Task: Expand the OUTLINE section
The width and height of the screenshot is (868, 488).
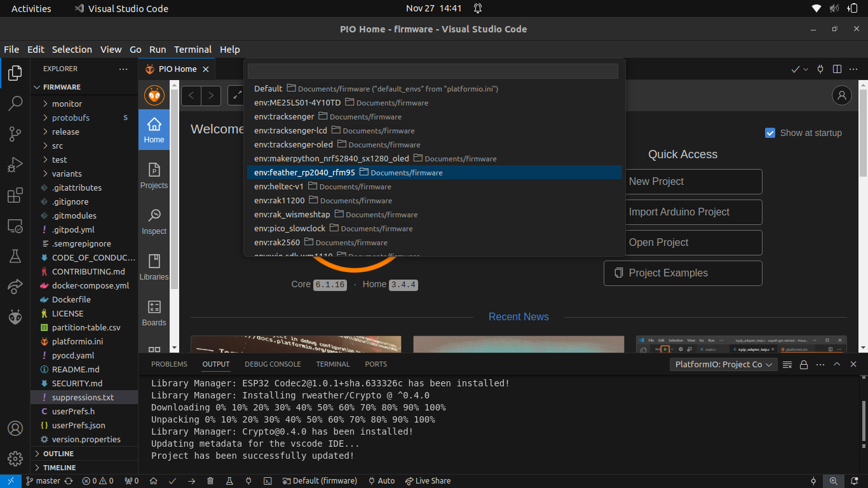Action: pos(58,454)
